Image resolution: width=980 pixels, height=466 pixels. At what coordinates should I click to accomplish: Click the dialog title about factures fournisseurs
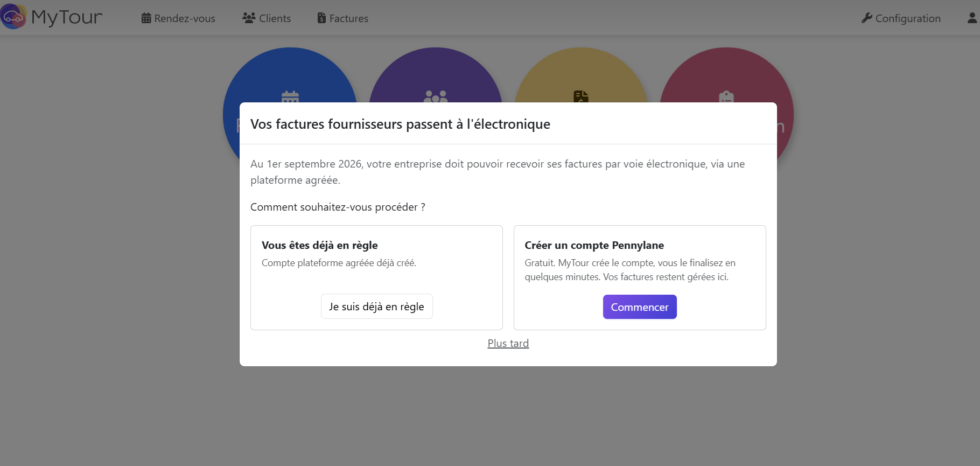coord(400,124)
